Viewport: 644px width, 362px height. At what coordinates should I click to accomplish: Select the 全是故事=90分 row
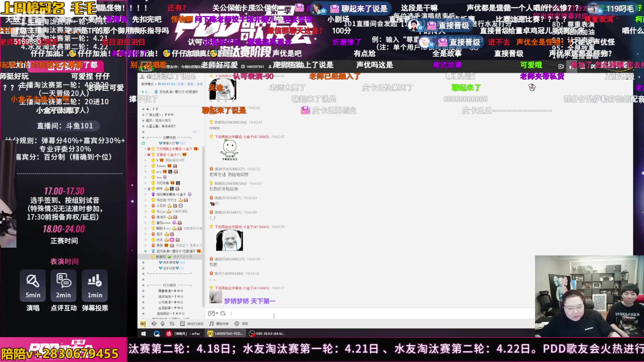(x=170, y=308)
